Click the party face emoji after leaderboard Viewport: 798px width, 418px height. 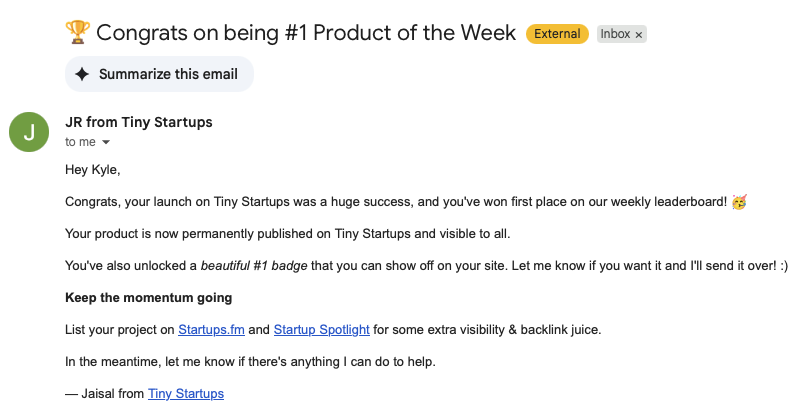pyautogui.click(x=739, y=202)
